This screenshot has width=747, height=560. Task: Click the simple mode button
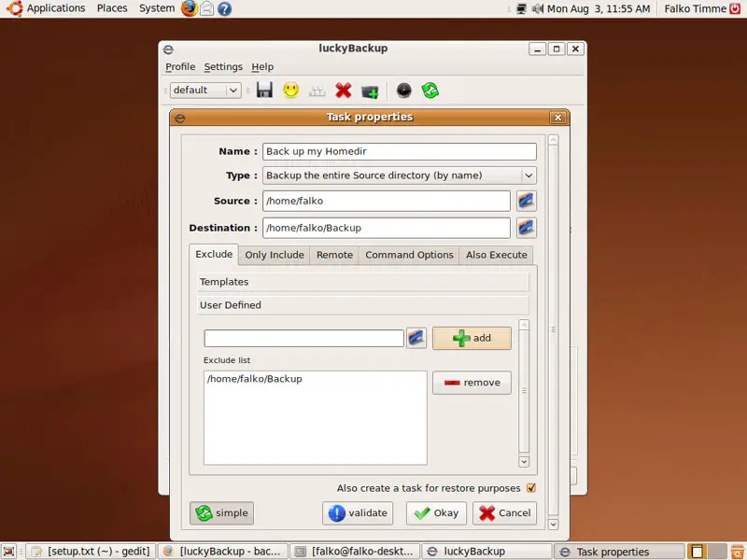pos(221,513)
